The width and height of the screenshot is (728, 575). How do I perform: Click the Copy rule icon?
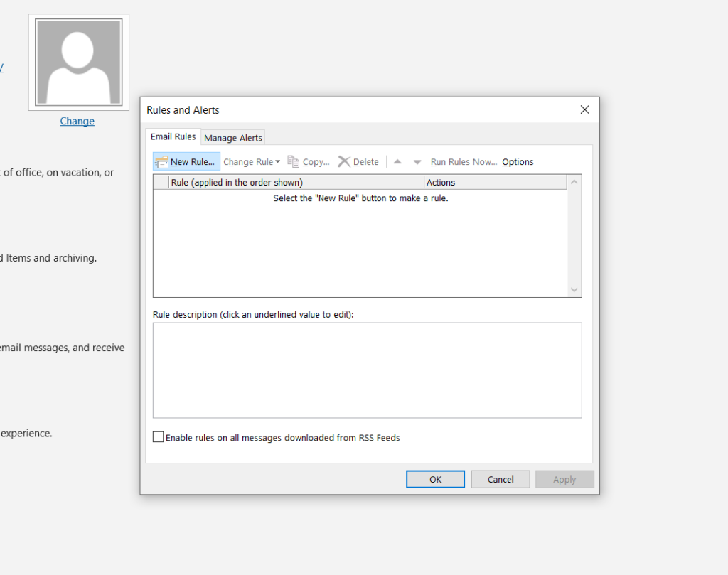(294, 161)
